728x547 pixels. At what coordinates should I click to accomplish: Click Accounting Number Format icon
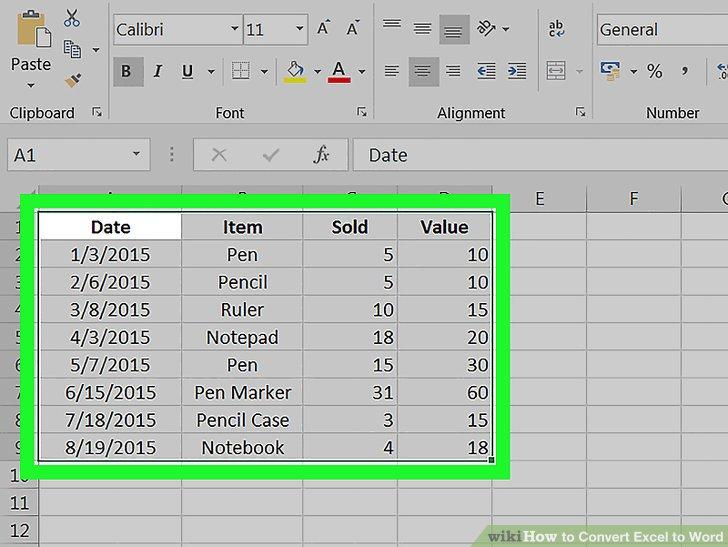610,71
